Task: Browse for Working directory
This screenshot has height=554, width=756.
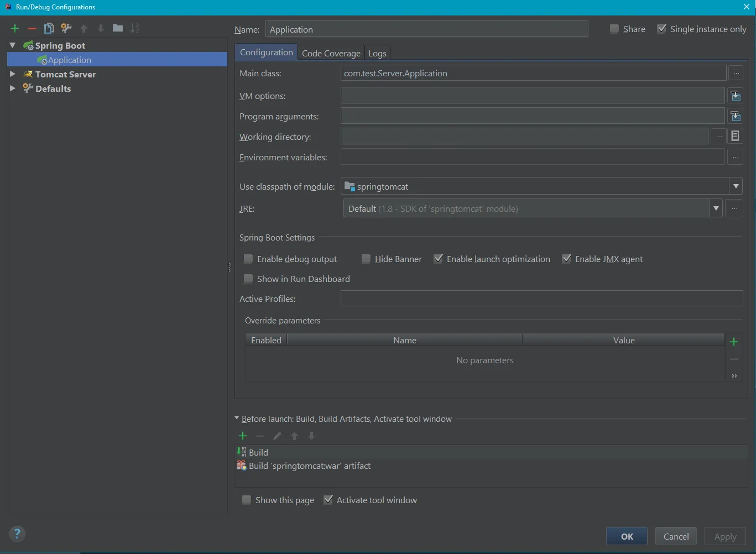Action: point(718,137)
